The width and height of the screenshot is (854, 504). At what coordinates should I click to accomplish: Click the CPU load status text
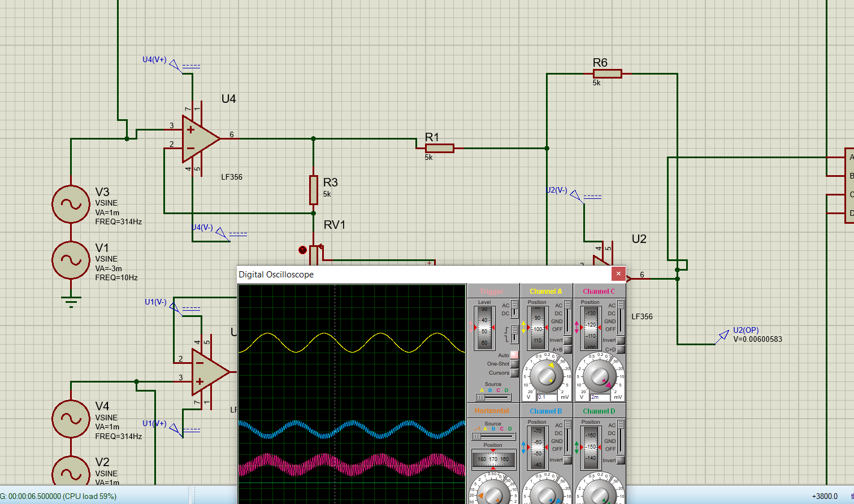[89, 496]
